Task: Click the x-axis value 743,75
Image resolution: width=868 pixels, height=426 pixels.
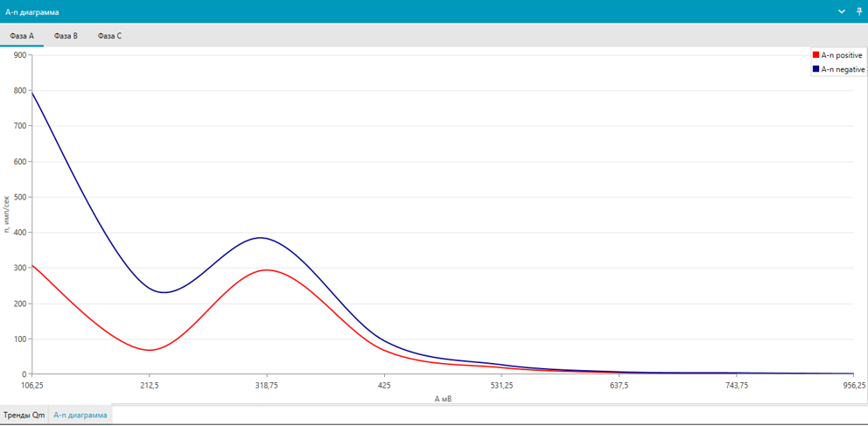Action: pos(736,386)
